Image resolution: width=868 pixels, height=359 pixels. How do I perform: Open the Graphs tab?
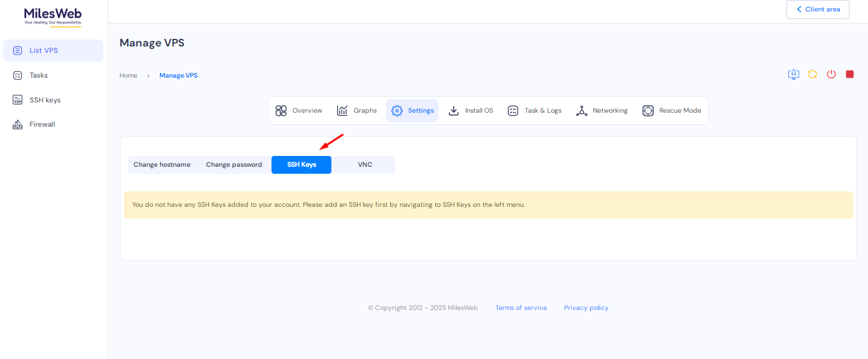357,111
